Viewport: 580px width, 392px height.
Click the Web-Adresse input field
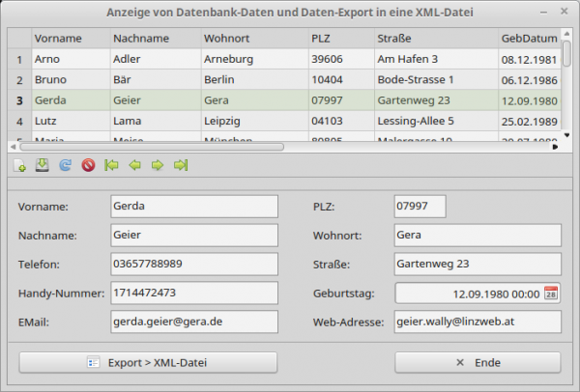[478, 322]
